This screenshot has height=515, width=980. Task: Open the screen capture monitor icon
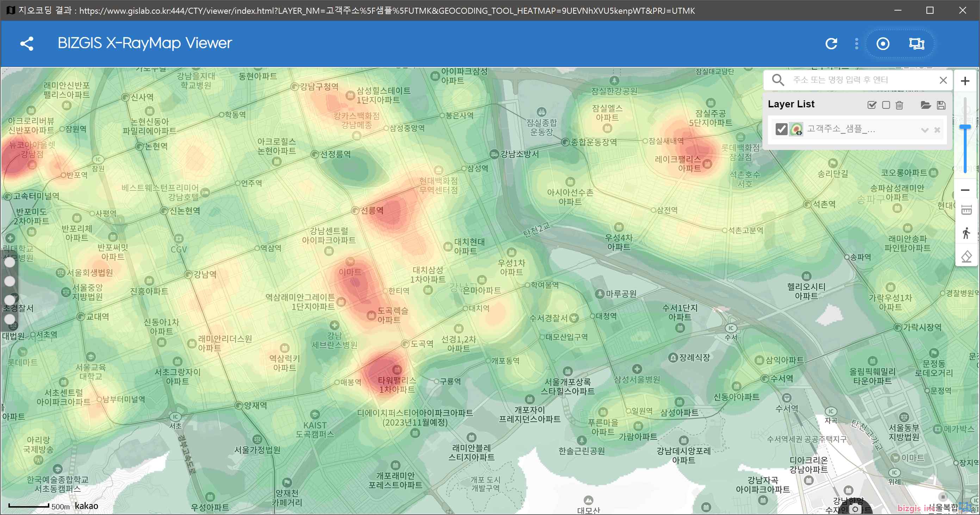[917, 44]
